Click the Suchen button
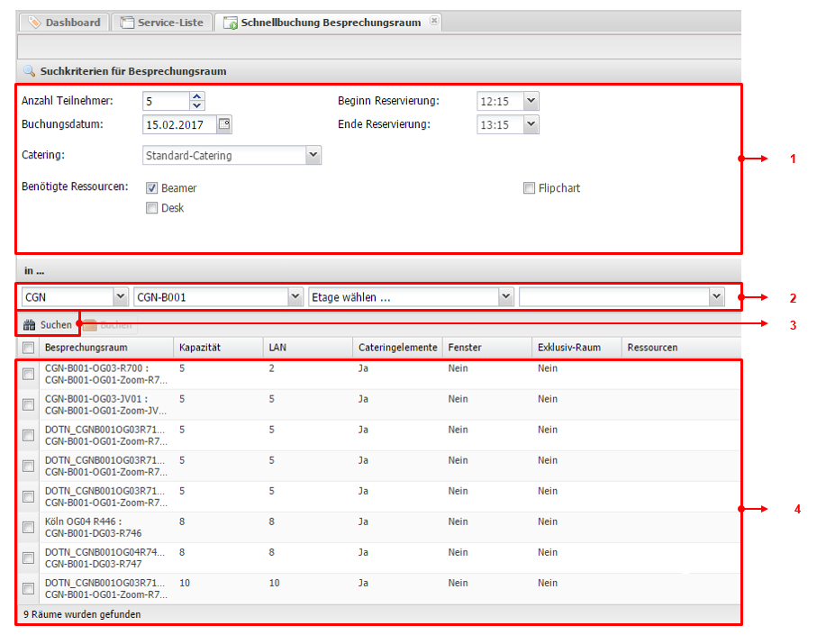This screenshot has width=817, height=644. tap(48, 324)
